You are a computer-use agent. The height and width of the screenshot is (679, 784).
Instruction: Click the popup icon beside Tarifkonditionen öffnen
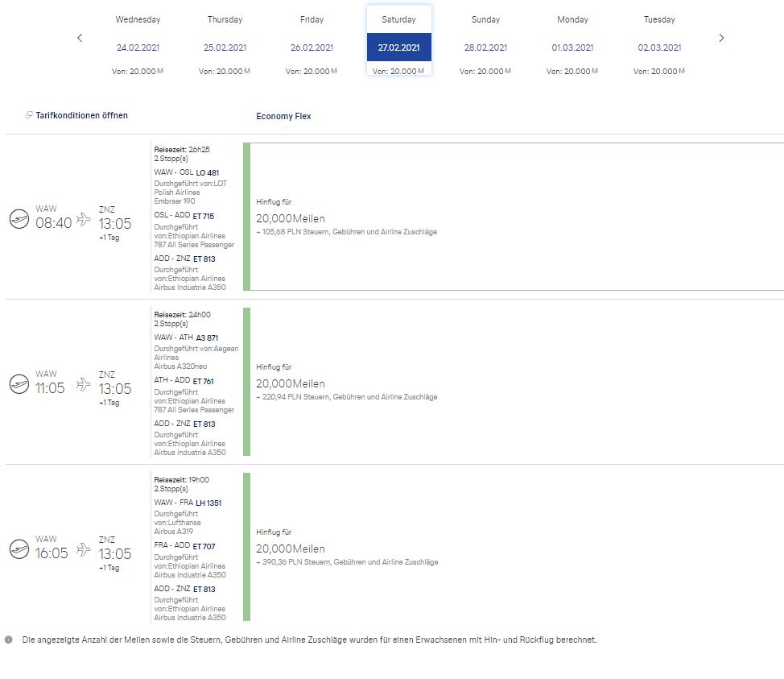29,115
